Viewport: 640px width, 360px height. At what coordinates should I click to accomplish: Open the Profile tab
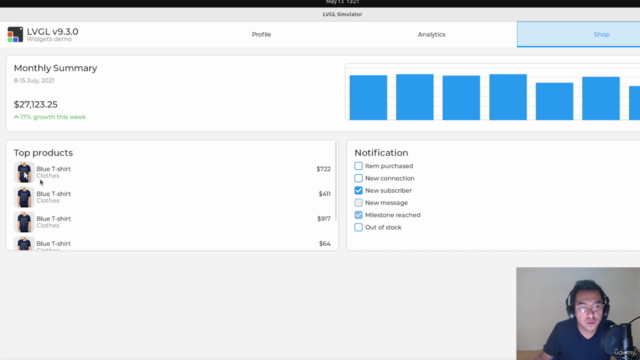261,34
